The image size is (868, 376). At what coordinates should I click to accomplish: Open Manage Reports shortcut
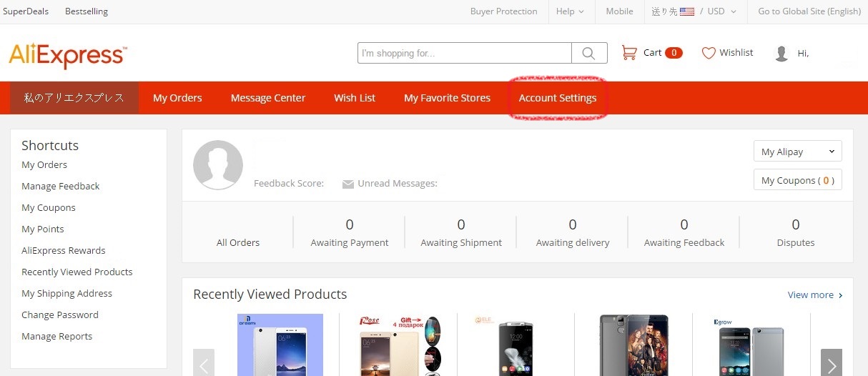[x=57, y=337]
